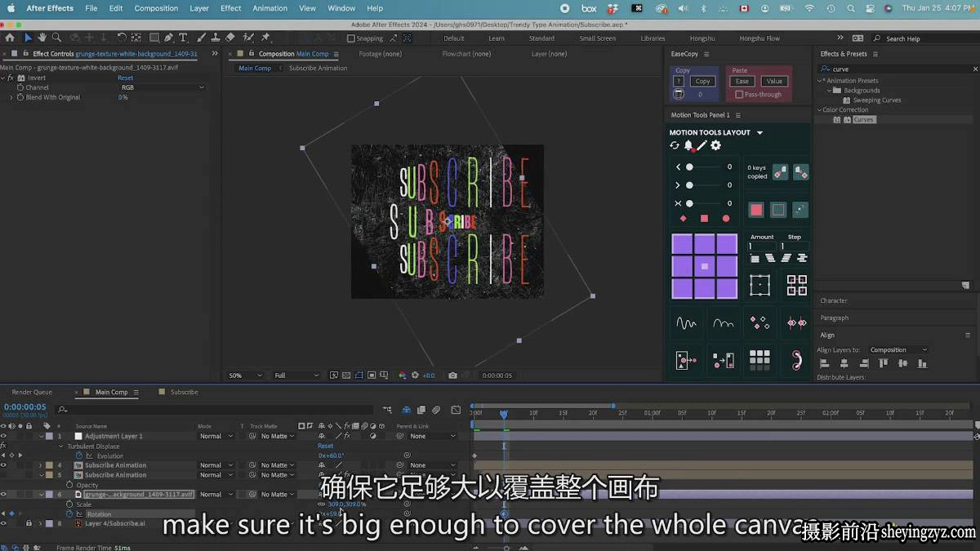Select the Puppet Pin tool
This screenshot has height=551, width=980.
tap(267, 38)
